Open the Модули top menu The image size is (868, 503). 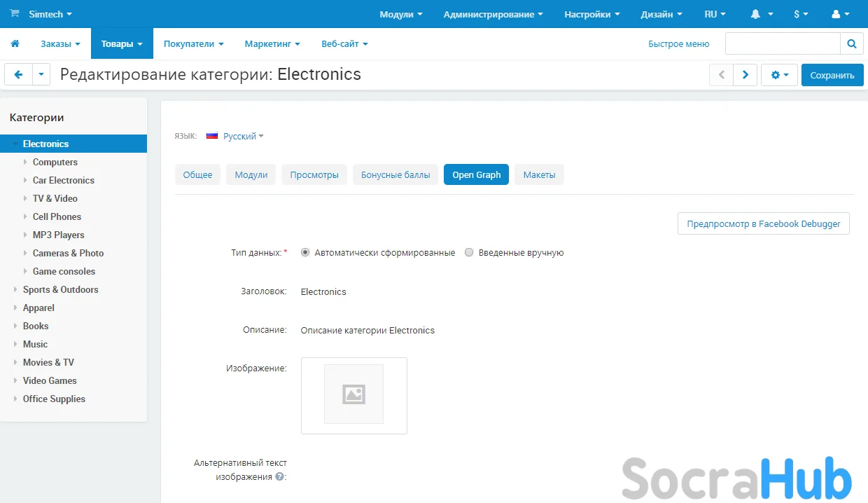tap(400, 14)
